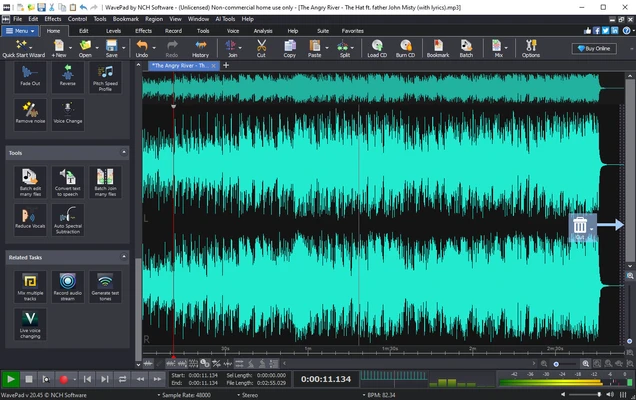Click the Rewind button
This screenshot has height=400, width=636.
140,379
